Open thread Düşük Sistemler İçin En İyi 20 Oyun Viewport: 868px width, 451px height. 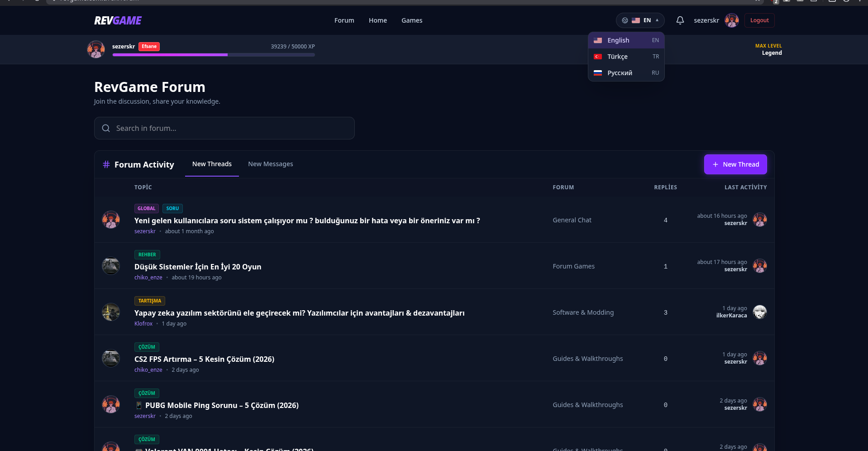(198, 267)
